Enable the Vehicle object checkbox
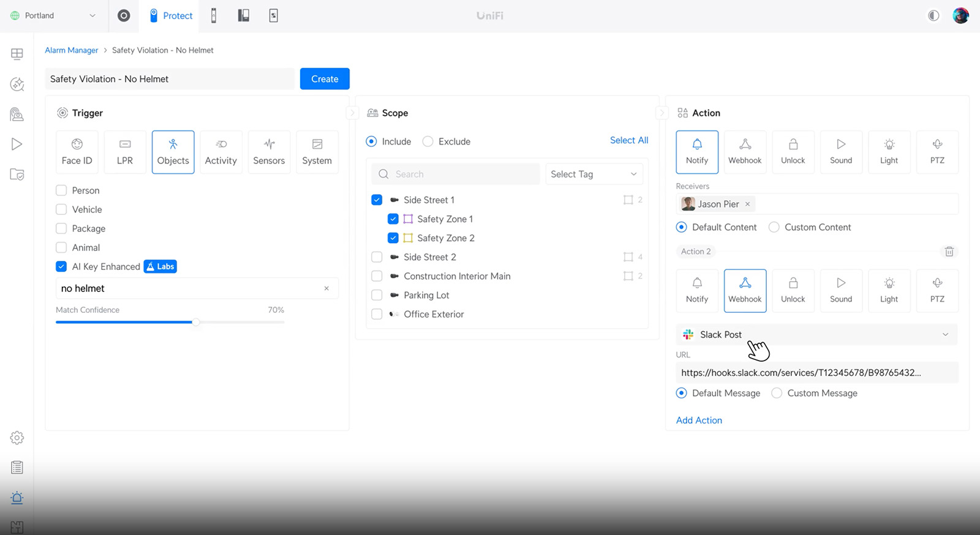980x535 pixels. [x=61, y=209]
